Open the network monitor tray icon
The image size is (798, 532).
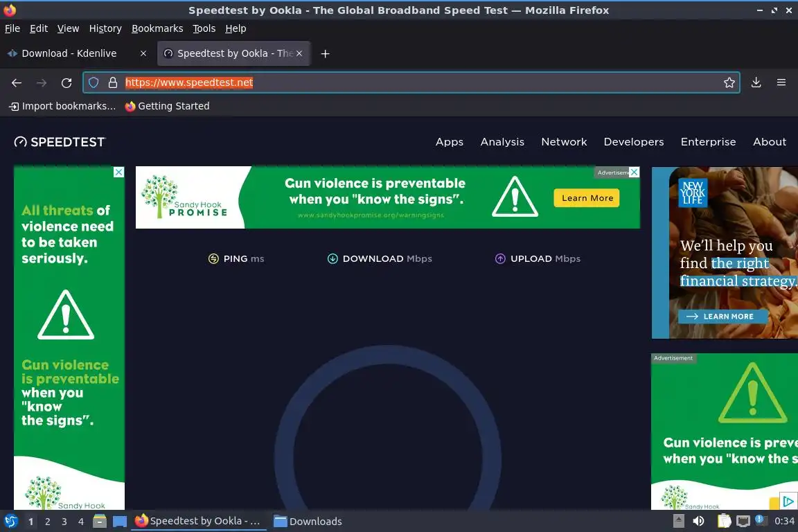(x=743, y=521)
